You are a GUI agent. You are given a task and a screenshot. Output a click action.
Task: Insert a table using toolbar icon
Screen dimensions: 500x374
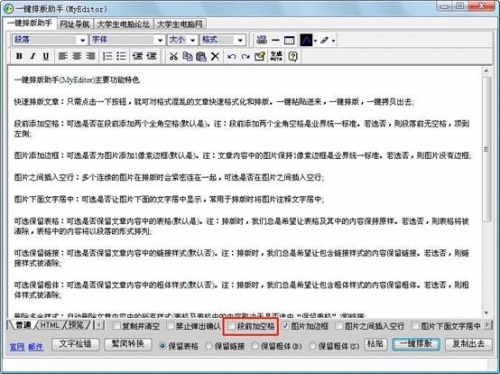(x=289, y=40)
